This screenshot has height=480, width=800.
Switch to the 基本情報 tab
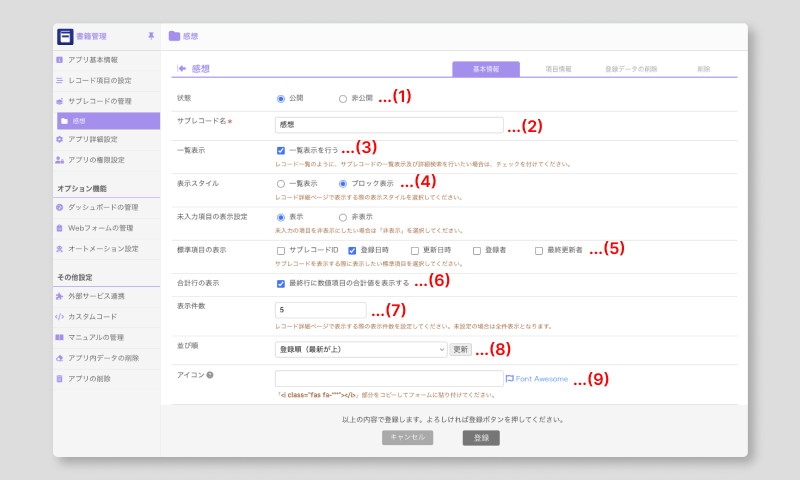click(486, 69)
